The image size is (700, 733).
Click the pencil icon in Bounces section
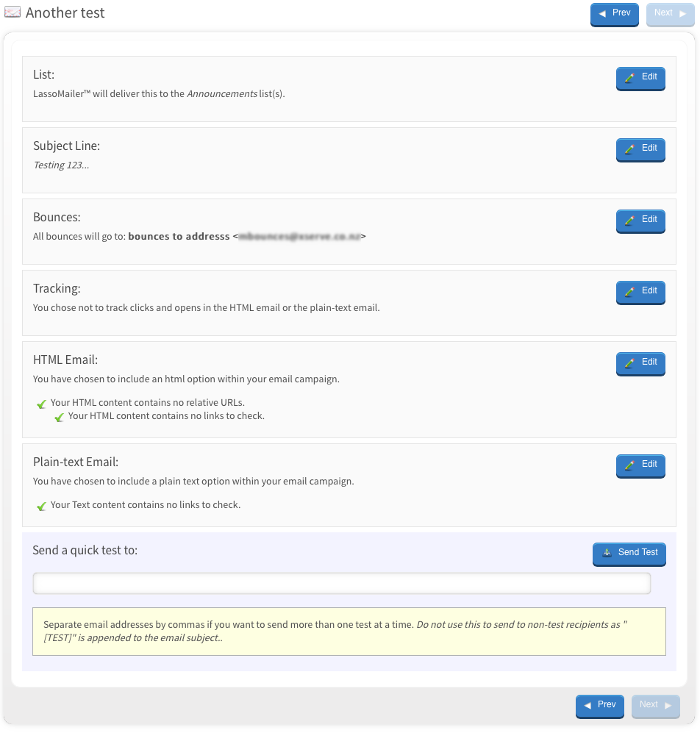tap(629, 220)
